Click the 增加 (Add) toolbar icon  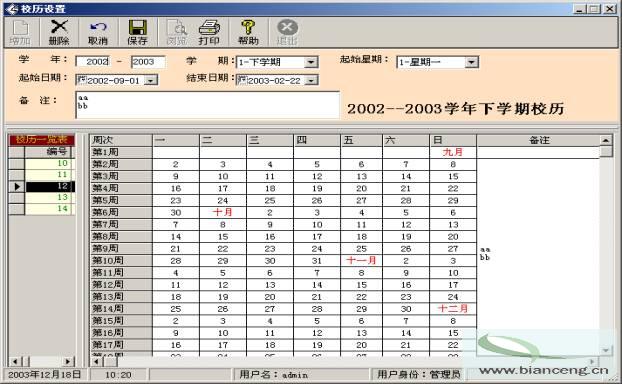pyautogui.click(x=20, y=28)
